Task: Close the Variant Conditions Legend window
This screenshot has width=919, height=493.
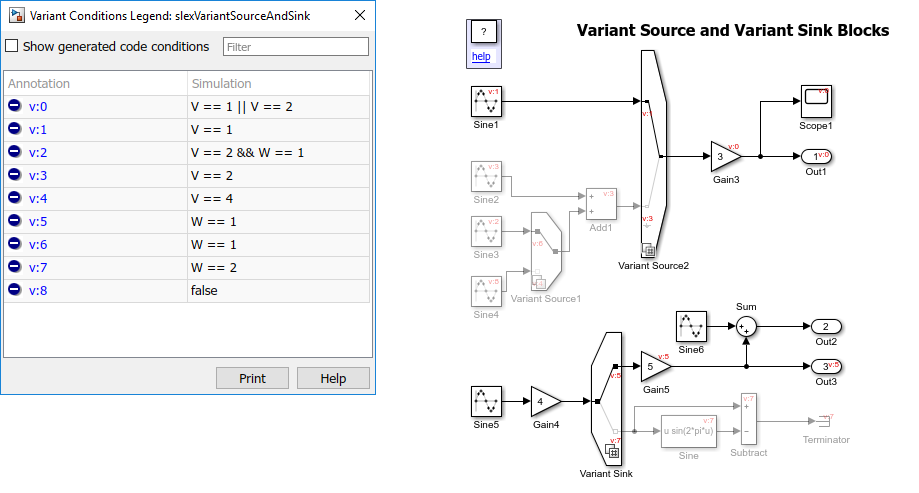Action: point(360,15)
